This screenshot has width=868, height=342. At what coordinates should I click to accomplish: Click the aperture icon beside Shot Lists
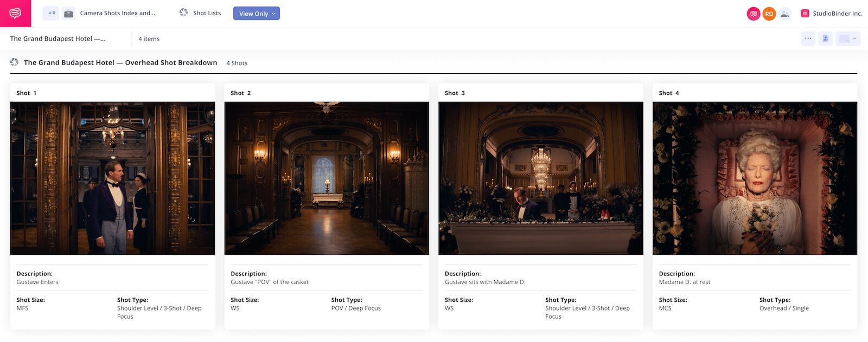click(x=183, y=13)
